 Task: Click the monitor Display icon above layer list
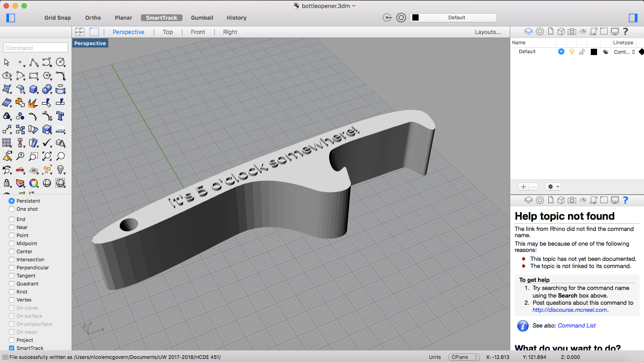[x=615, y=31]
